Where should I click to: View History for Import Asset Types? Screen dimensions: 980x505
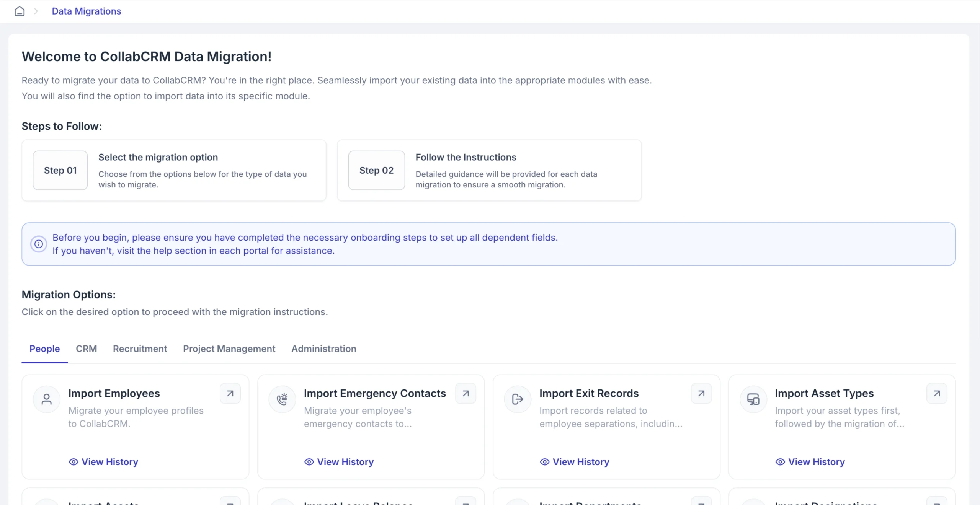pyautogui.click(x=810, y=462)
